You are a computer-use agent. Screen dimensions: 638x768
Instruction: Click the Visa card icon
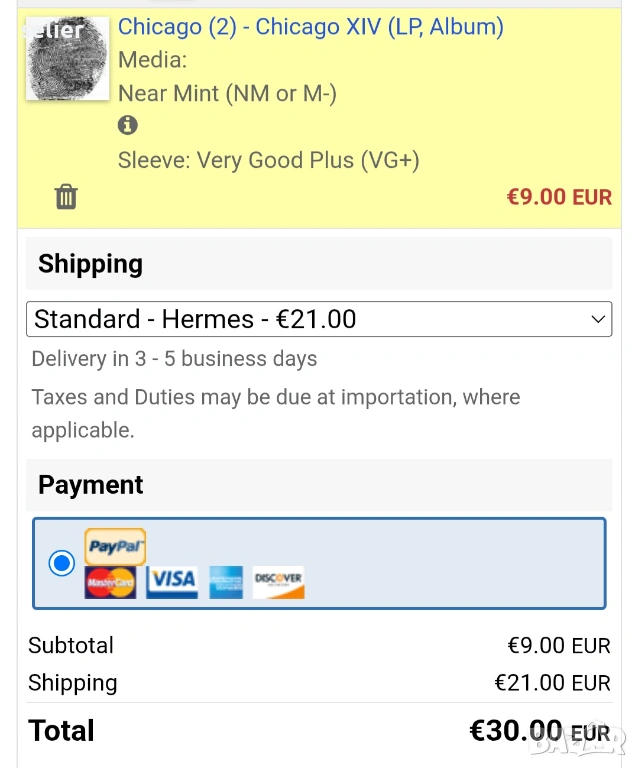coord(172,582)
